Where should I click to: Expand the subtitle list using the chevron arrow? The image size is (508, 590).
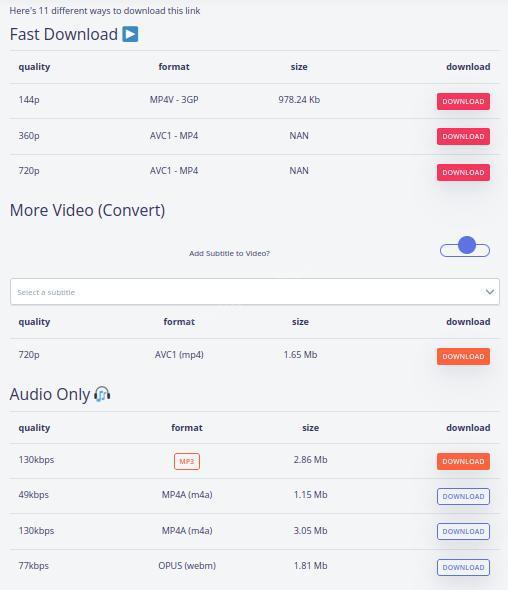[x=490, y=292]
